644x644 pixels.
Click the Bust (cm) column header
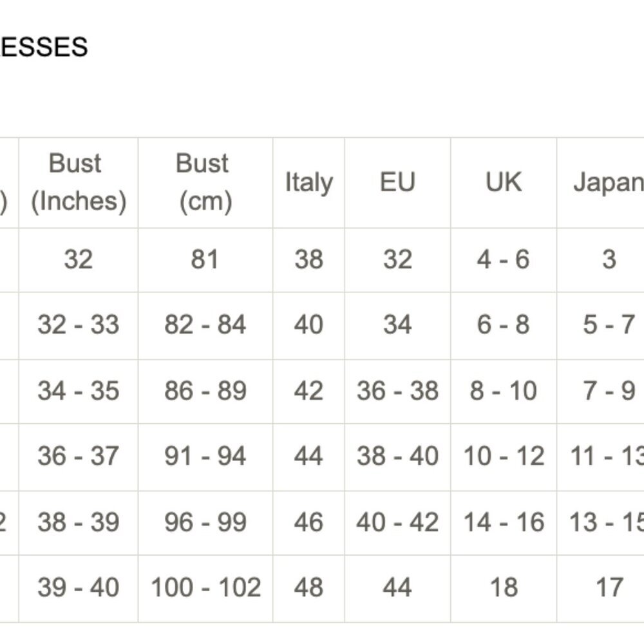[205, 183]
